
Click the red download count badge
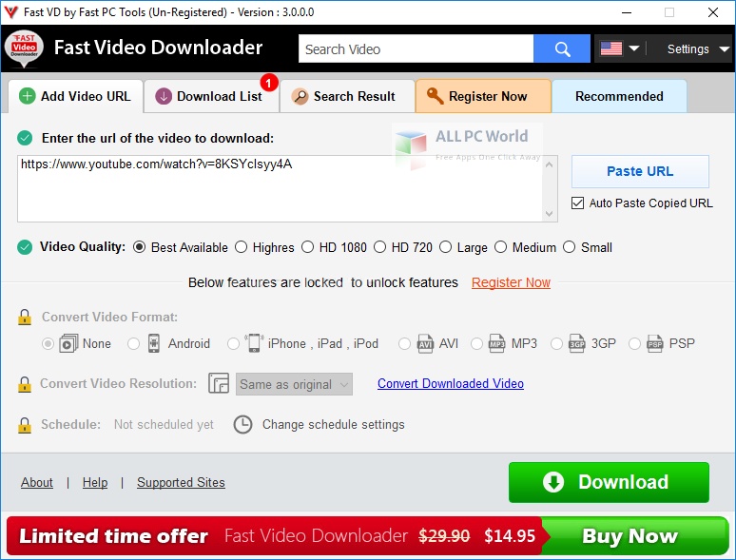pyautogui.click(x=269, y=83)
